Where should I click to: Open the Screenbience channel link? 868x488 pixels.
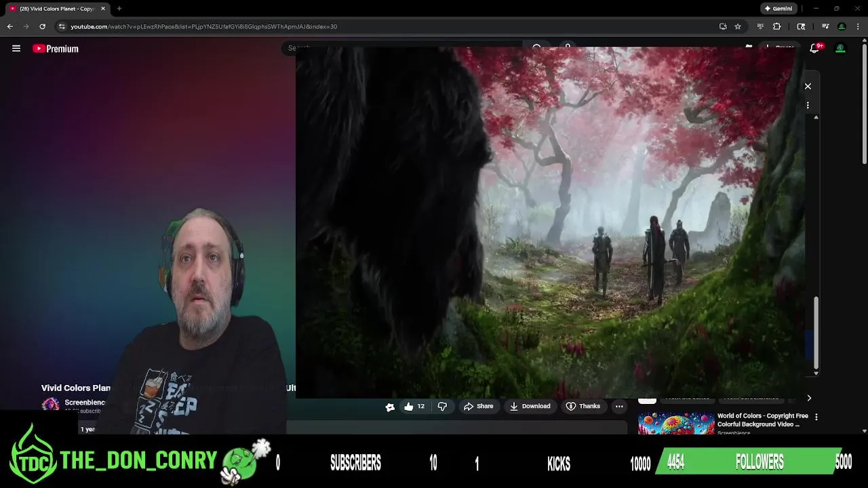pyautogui.click(x=85, y=403)
